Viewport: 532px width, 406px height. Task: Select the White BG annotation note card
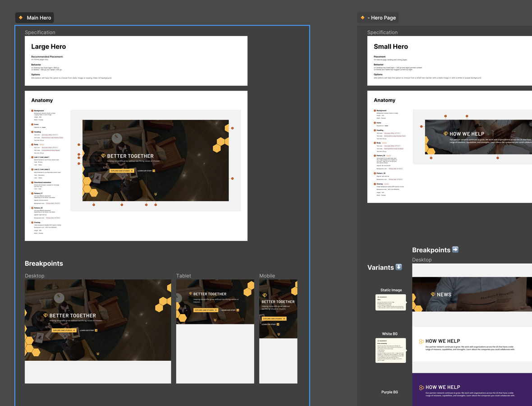(x=390, y=351)
